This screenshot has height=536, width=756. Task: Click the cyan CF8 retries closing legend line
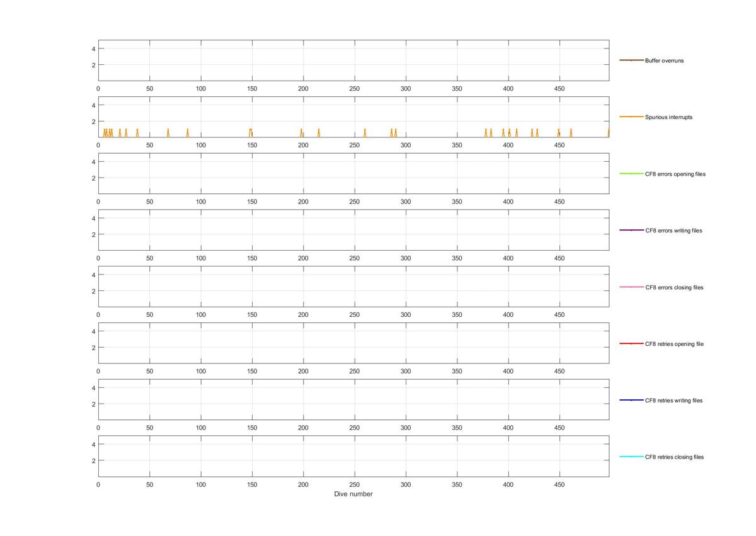click(x=631, y=457)
